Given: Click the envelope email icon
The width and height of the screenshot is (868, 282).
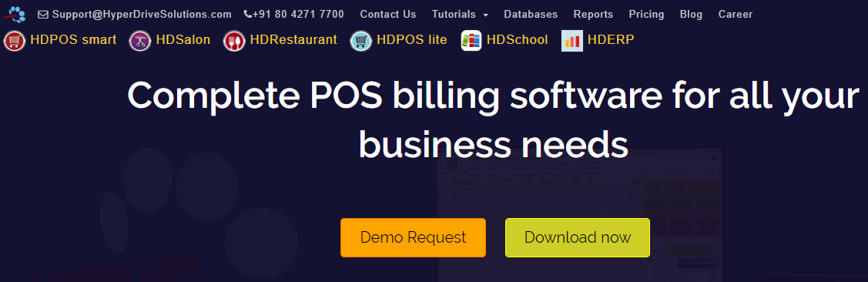Looking at the screenshot, I should 42,15.
